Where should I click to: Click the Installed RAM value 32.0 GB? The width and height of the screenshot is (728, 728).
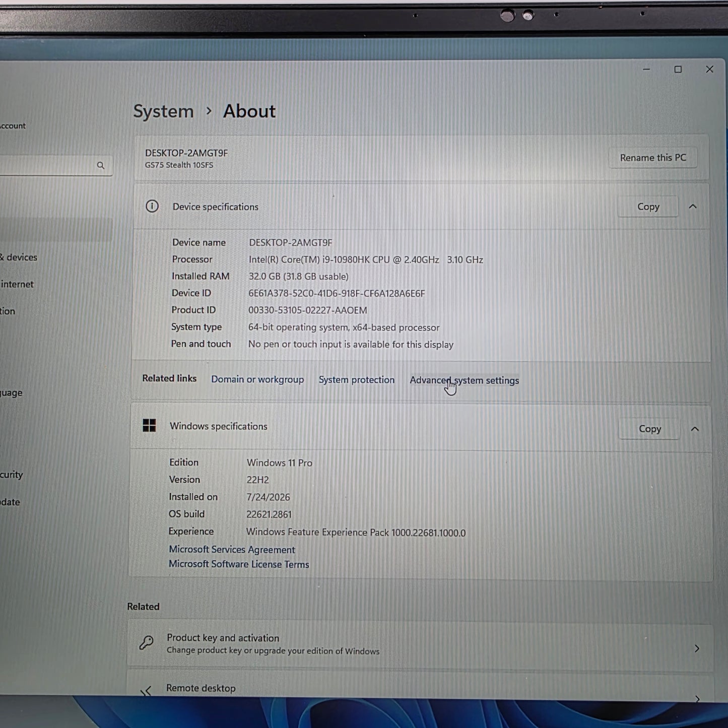298,277
